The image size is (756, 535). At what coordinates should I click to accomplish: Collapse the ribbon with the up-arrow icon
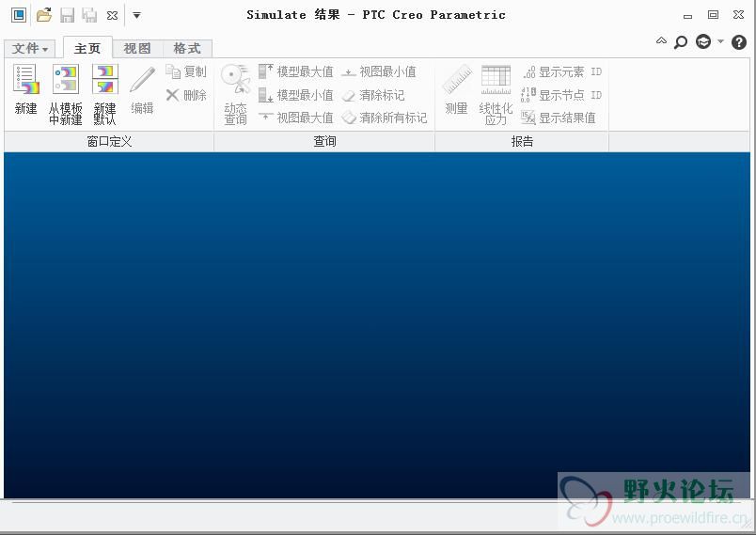pyautogui.click(x=662, y=40)
